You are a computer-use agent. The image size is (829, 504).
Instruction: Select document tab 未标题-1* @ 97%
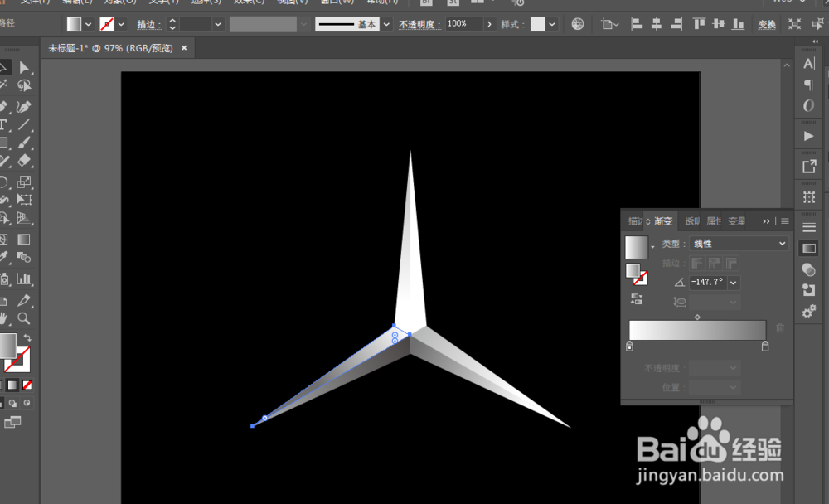(x=110, y=48)
